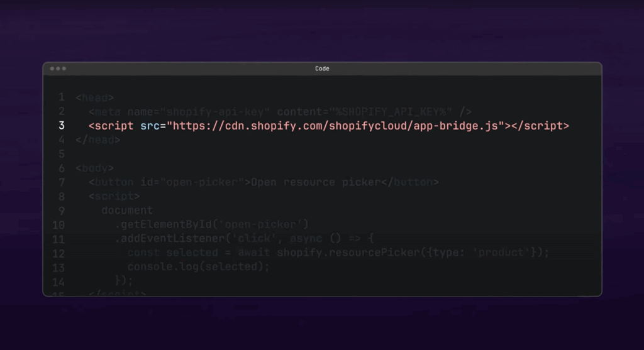The width and height of the screenshot is (644, 350).
Task: Click the {type: 'product'} argument
Action: pos(481,253)
